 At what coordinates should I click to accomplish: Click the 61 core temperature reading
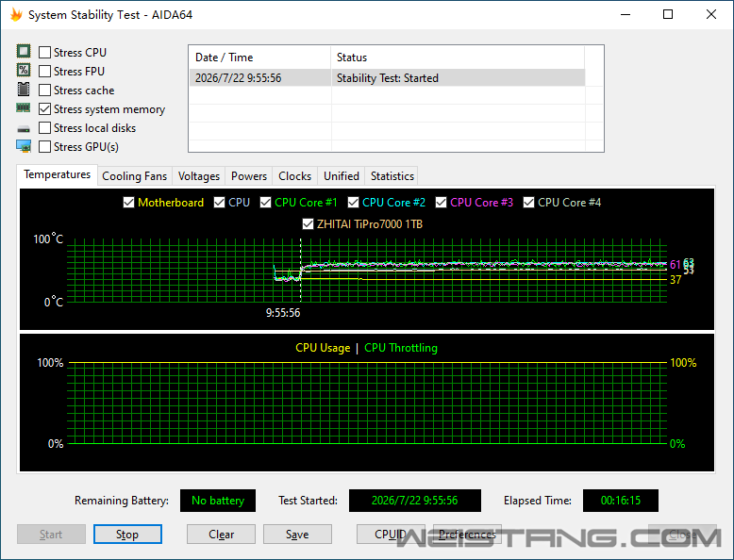point(675,265)
